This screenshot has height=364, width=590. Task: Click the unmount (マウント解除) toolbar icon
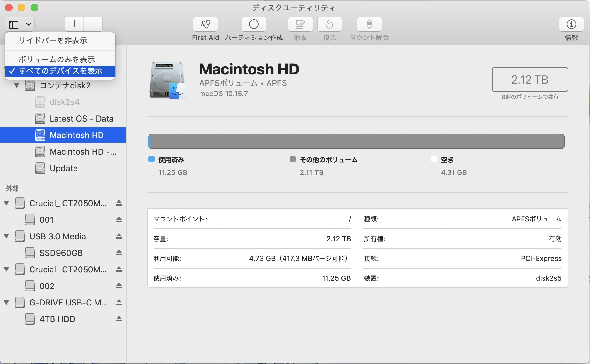369,24
